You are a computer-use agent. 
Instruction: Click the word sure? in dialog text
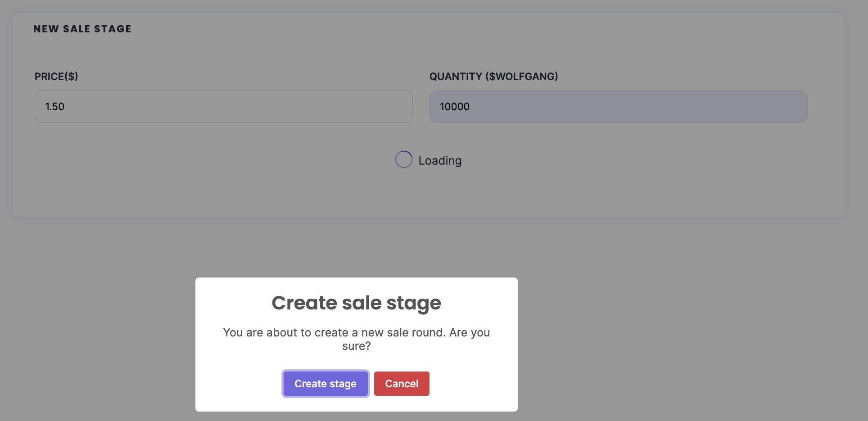click(x=356, y=346)
